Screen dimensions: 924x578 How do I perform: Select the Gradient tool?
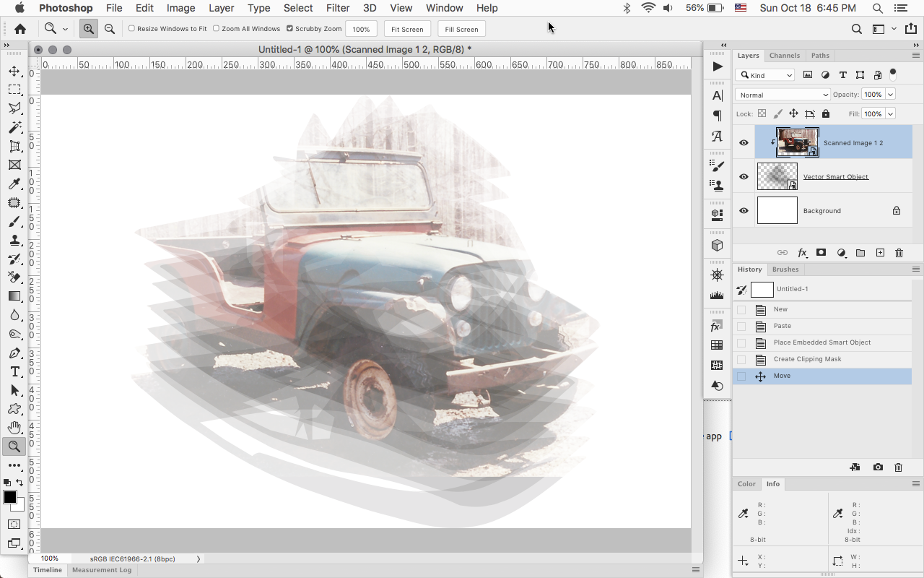click(x=14, y=296)
